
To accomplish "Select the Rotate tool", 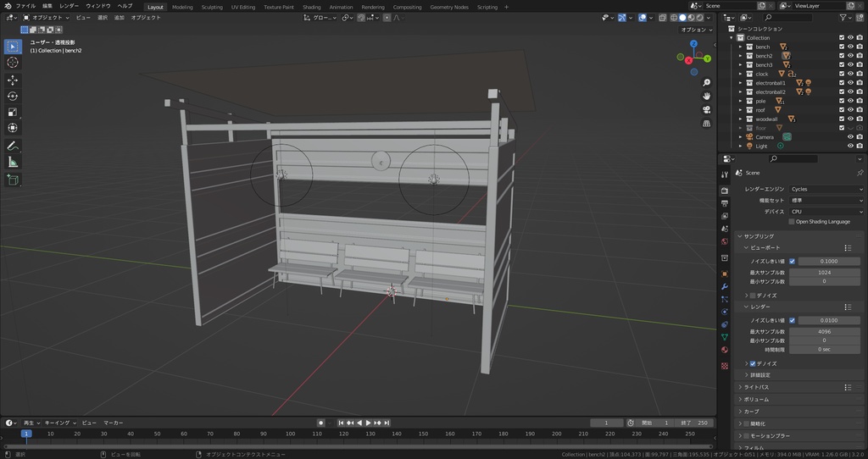I will (x=13, y=96).
